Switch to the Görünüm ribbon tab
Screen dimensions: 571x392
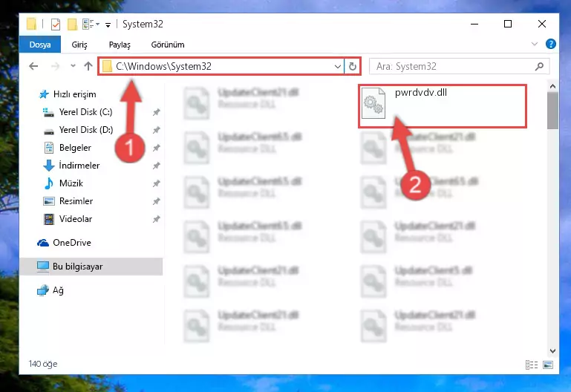pos(168,45)
